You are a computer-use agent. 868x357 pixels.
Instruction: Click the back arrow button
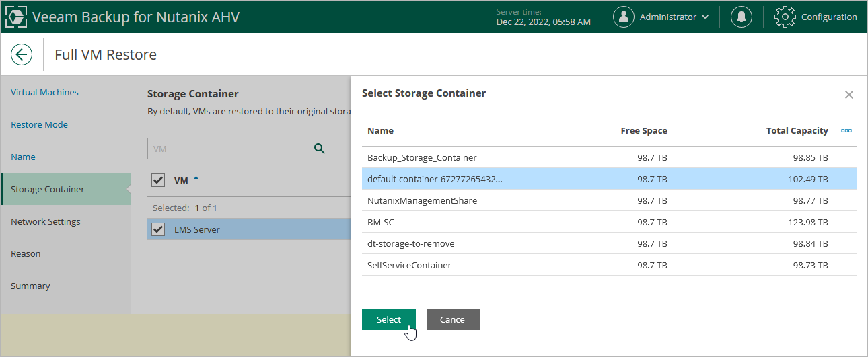pyautogui.click(x=22, y=54)
